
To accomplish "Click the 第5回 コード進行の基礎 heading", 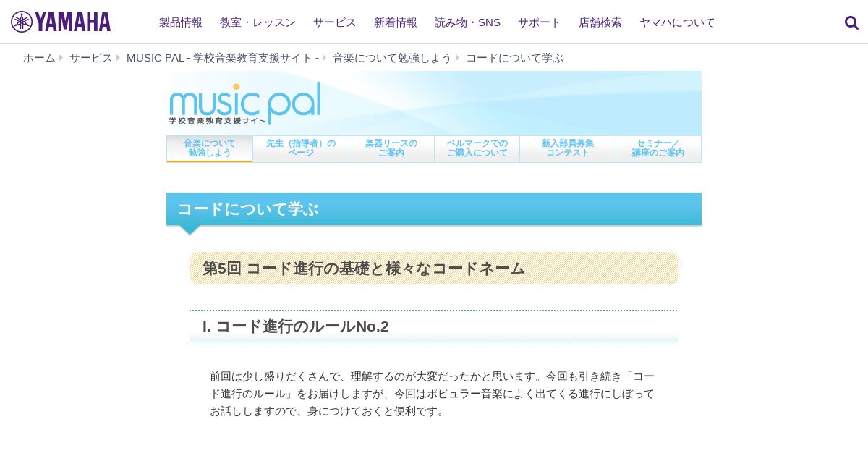I will (434, 269).
